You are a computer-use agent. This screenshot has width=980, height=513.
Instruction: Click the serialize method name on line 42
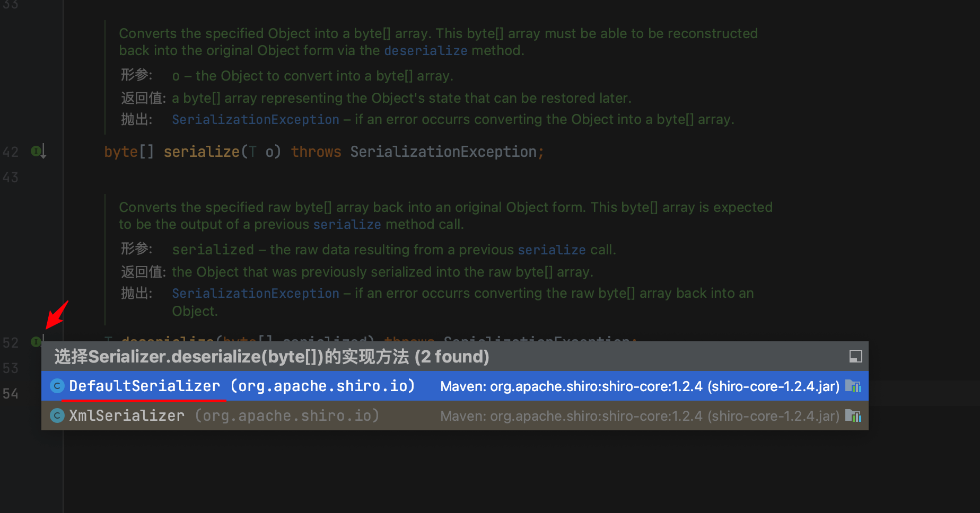pyautogui.click(x=202, y=152)
